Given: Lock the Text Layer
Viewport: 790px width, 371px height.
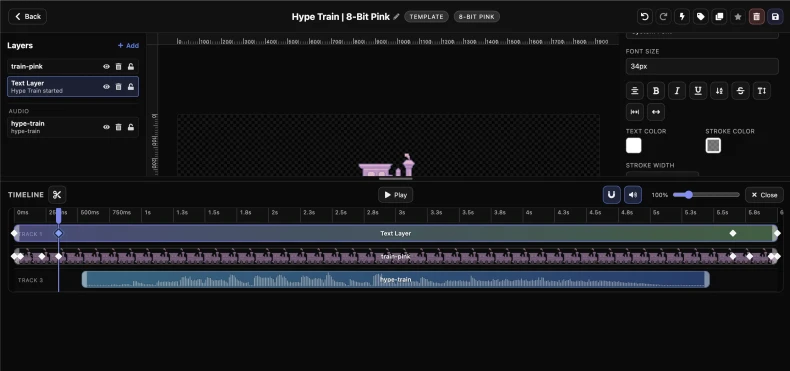Looking at the screenshot, I should coord(130,87).
